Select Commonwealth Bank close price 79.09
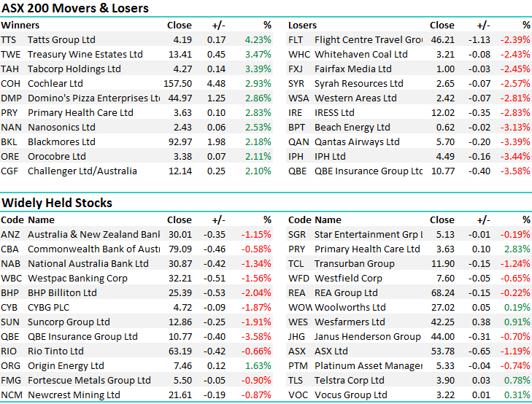The image size is (532, 404). point(179,249)
